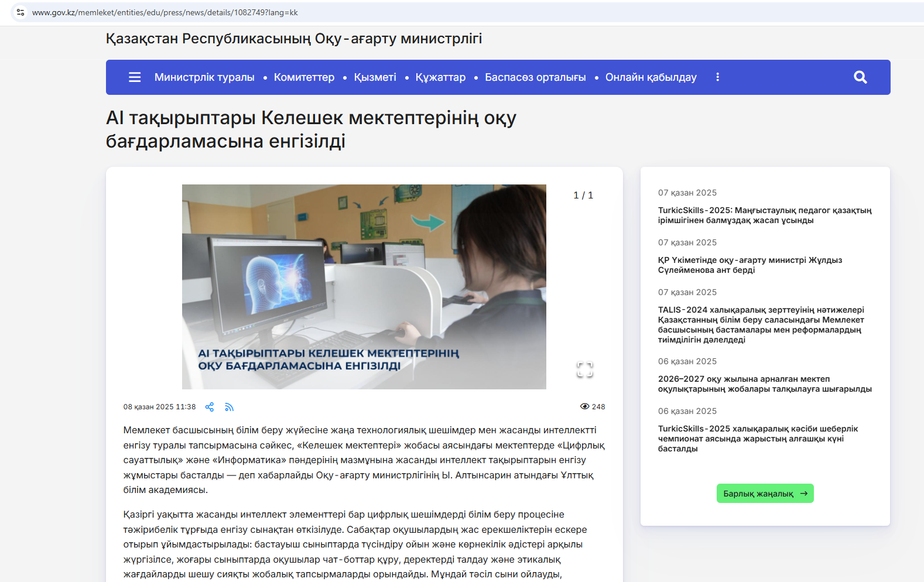This screenshot has width=924, height=582.
Task: Open TALIS-2024 халықаралық зерттеу news
Action: tap(761, 325)
